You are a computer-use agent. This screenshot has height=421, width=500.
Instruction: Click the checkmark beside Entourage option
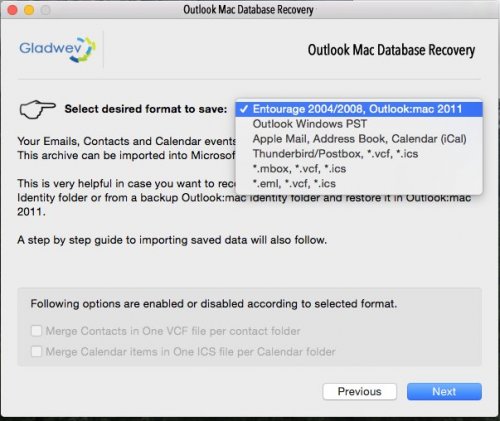pyautogui.click(x=244, y=109)
